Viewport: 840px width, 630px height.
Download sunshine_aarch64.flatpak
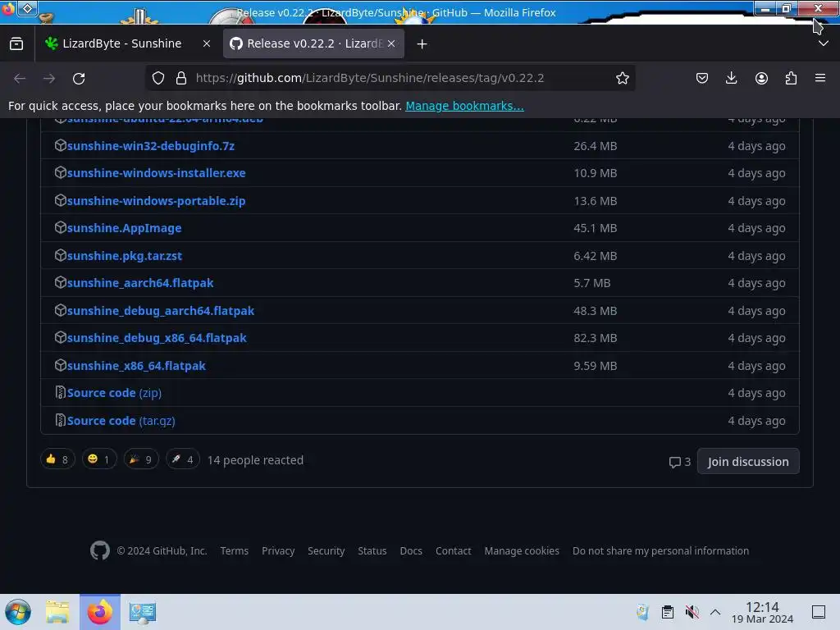140,283
